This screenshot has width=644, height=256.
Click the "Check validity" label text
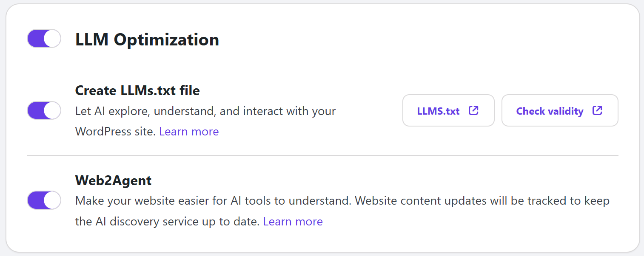coord(550,111)
